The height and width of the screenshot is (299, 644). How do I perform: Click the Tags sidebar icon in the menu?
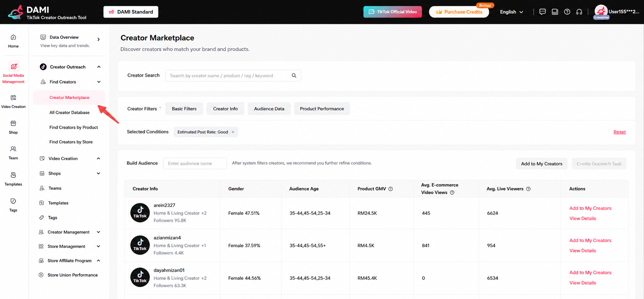tap(42, 217)
